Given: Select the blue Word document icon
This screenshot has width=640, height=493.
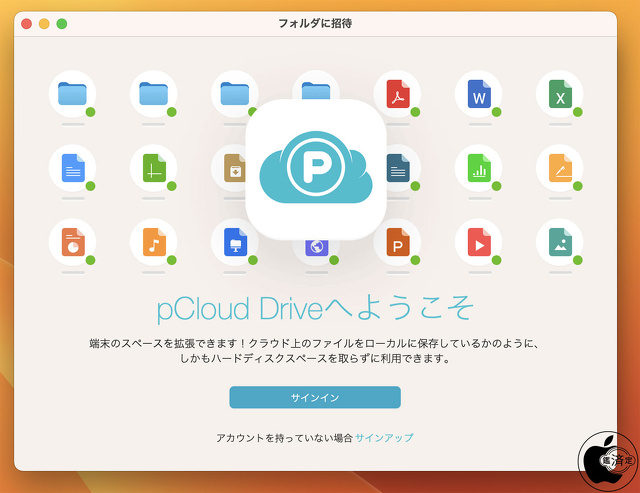Looking at the screenshot, I should [x=478, y=94].
